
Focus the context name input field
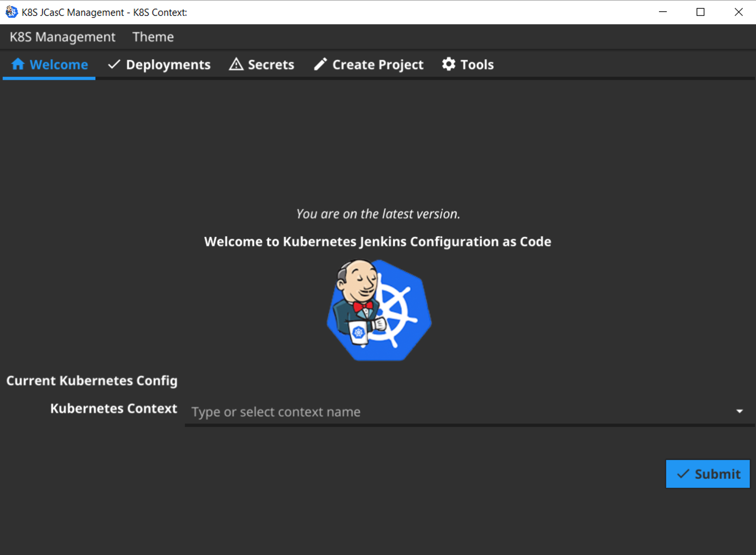click(445, 412)
